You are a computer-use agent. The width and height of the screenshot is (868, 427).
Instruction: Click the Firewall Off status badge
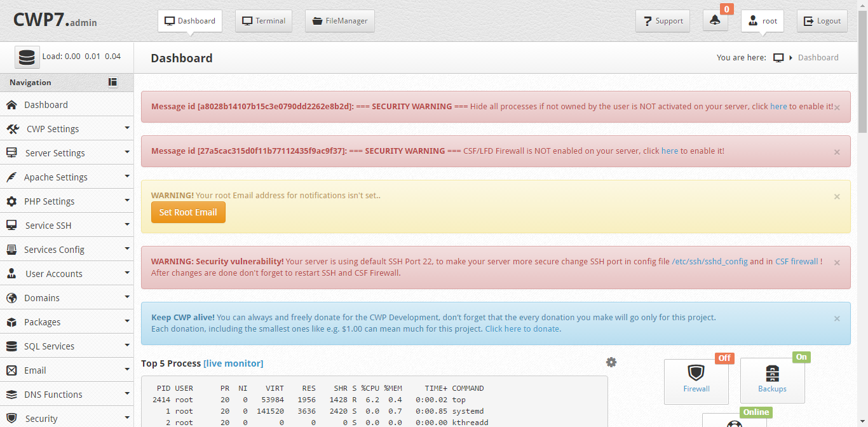tap(724, 358)
